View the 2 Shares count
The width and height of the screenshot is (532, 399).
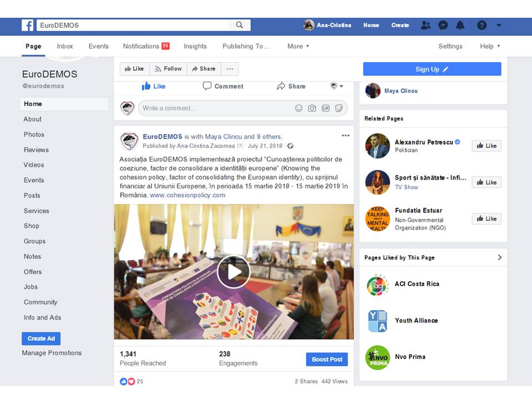306,381
